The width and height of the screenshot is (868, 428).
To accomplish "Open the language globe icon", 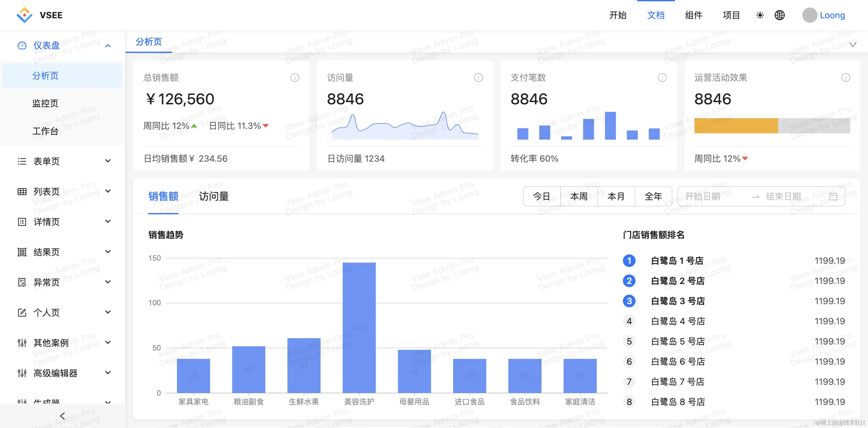I will 779,15.
